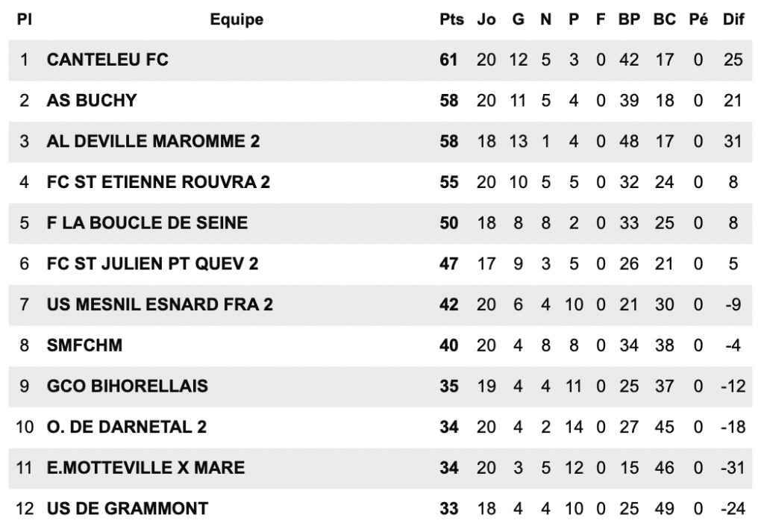764x532 pixels.
Task: Click the Pl ranking column header
Action: [x=25, y=19]
